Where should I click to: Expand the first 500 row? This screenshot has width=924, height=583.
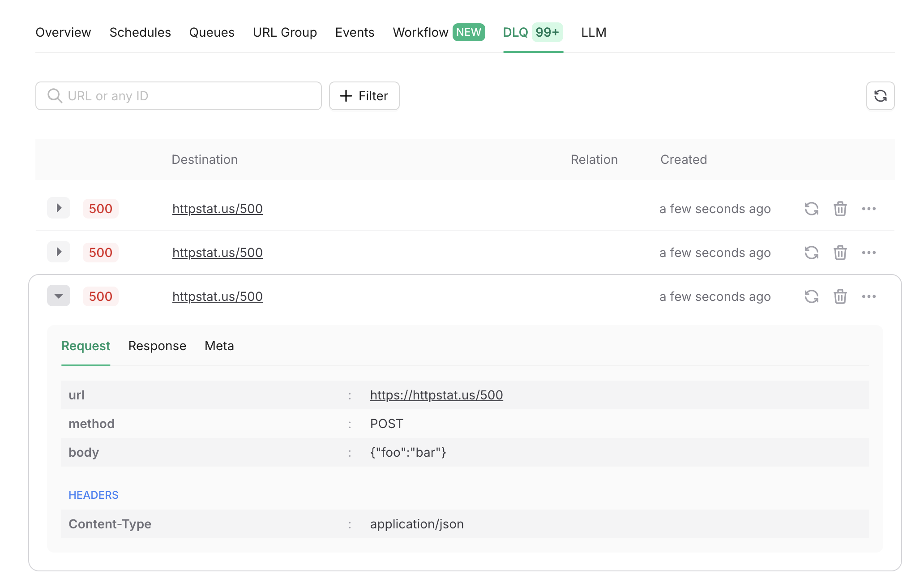(x=59, y=208)
